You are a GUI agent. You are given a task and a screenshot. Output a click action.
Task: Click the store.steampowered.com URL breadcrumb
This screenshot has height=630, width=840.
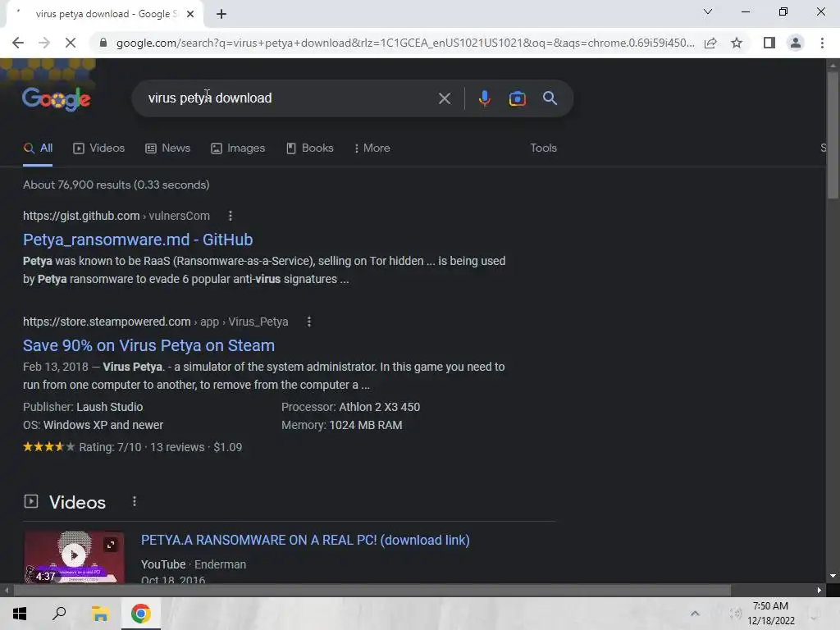(x=155, y=322)
